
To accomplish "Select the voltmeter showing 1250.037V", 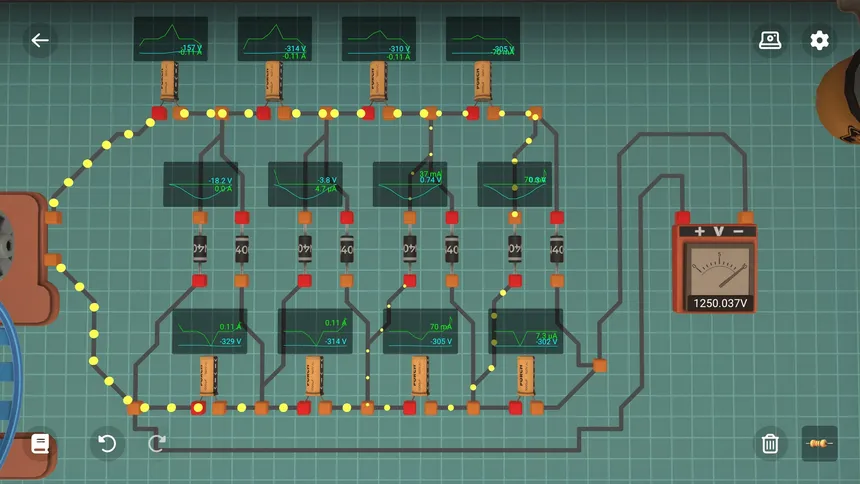I will [x=715, y=269].
